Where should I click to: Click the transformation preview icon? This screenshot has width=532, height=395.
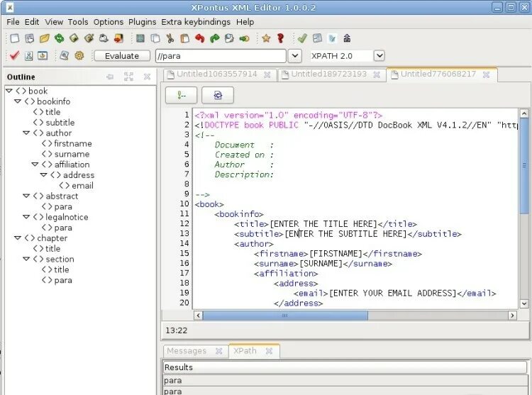click(x=43, y=55)
